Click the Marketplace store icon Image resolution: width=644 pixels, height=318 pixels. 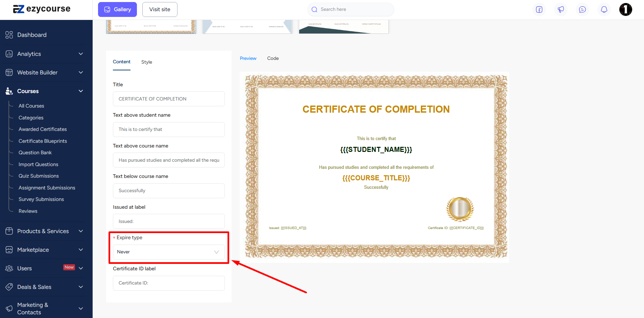[x=9, y=250]
